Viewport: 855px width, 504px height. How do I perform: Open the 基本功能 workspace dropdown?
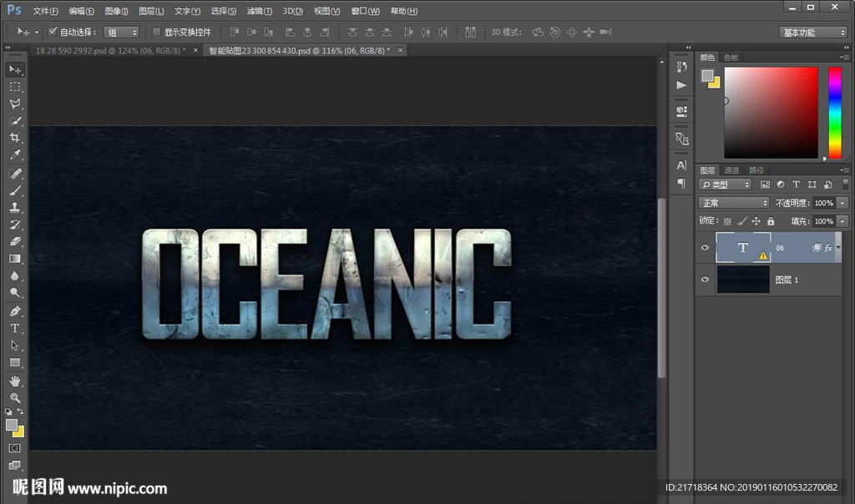coord(813,33)
